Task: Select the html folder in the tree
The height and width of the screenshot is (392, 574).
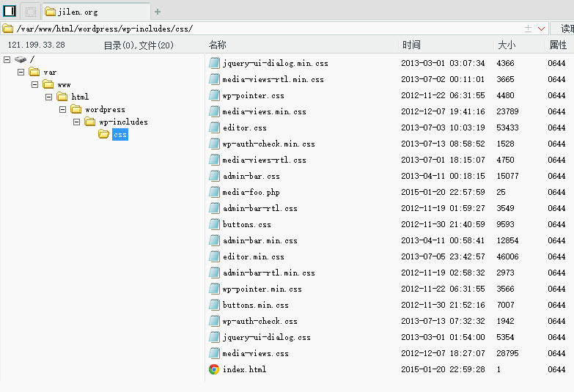Action: coord(80,97)
